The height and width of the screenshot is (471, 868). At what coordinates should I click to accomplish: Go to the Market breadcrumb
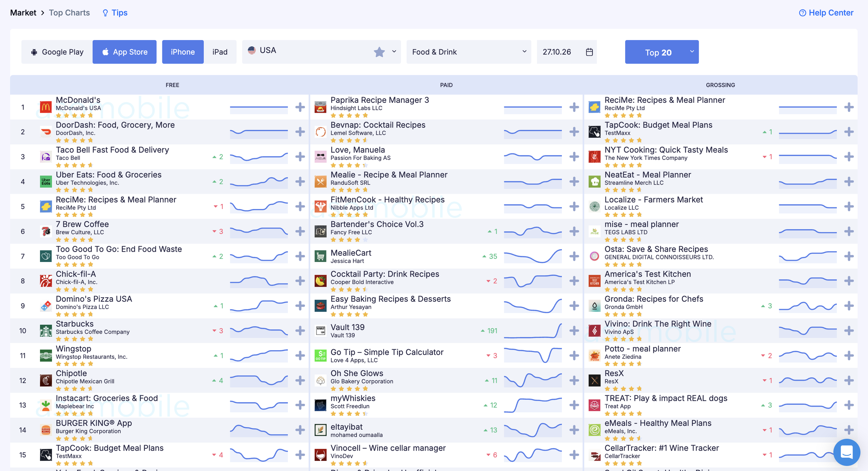[23, 13]
